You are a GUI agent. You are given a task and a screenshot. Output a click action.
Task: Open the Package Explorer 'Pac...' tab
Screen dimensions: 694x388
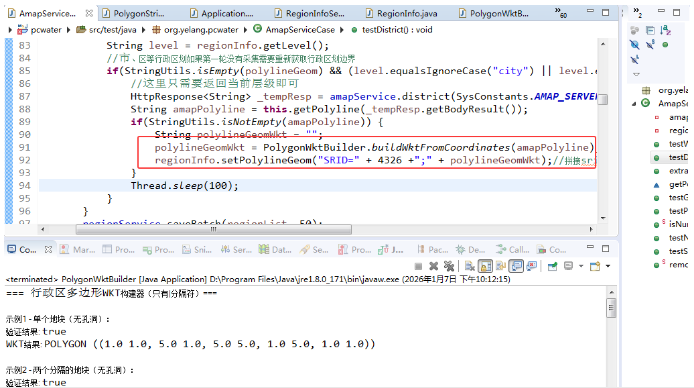432,250
